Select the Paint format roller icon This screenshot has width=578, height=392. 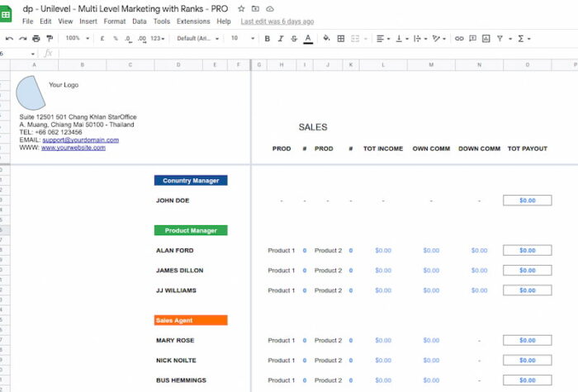click(x=50, y=38)
